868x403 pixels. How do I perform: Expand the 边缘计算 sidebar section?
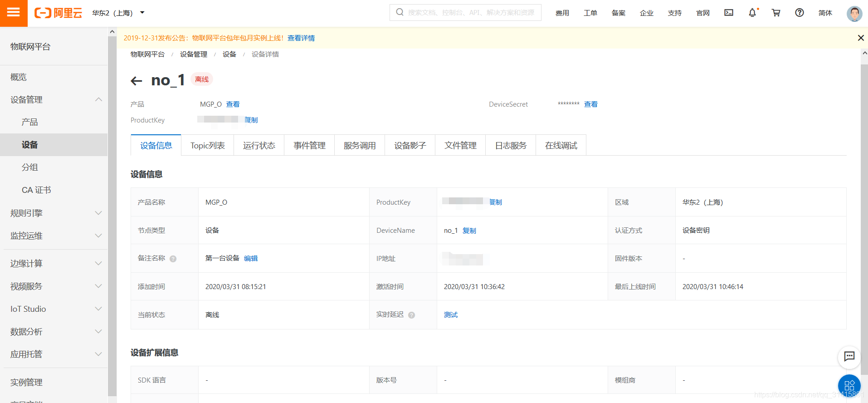[x=98, y=263]
